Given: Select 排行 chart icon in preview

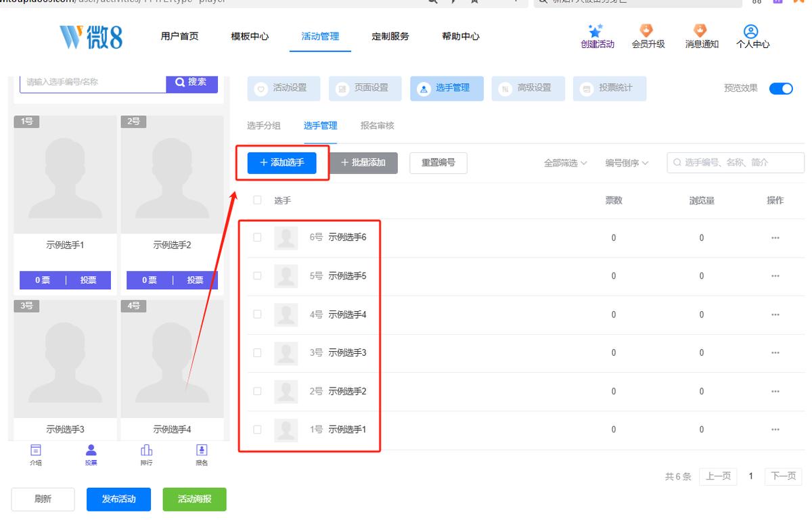Looking at the screenshot, I should tap(146, 451).
